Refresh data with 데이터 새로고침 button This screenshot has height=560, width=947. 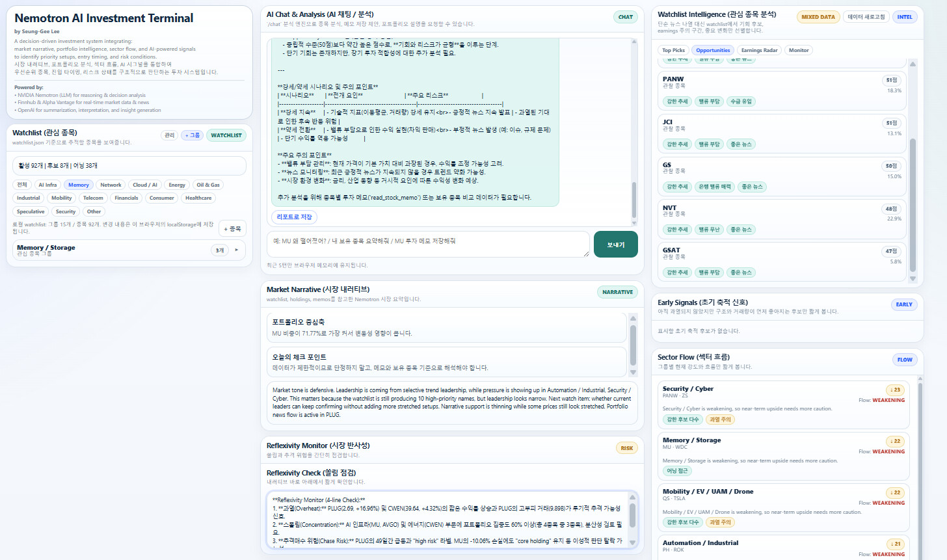click(x=866, y=17)
